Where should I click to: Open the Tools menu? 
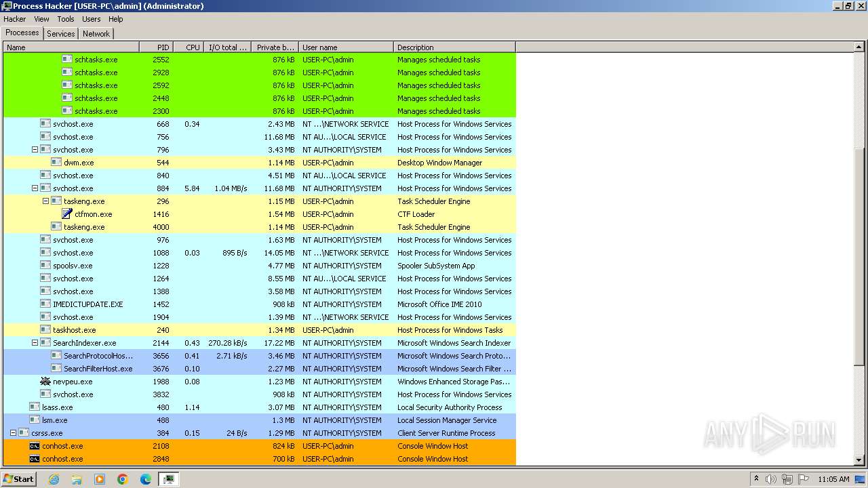(66, 19)
